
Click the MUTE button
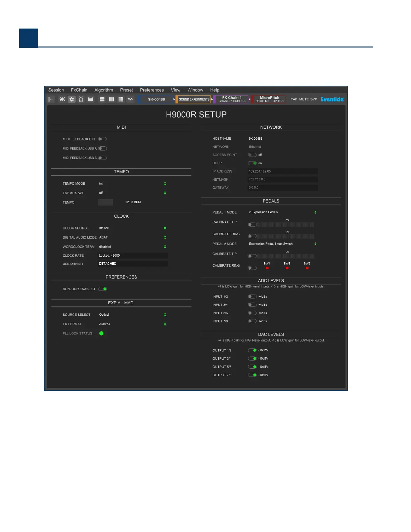[x=304, y=99]
